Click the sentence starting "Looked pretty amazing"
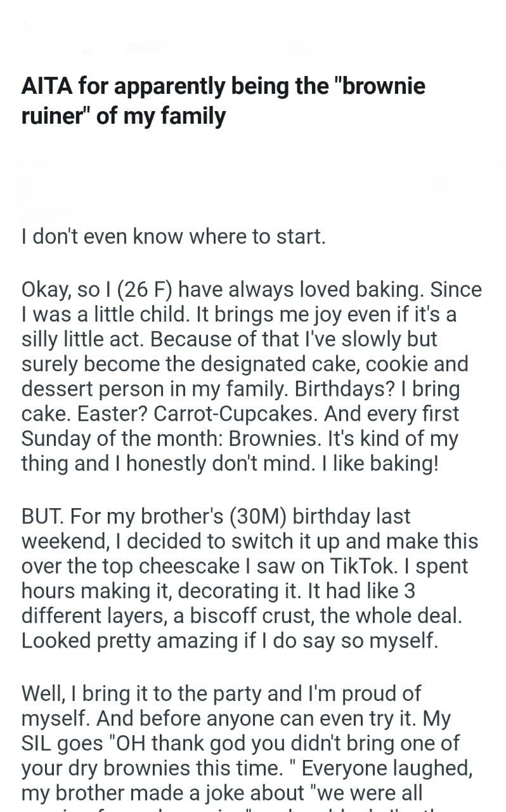This screenshot has height=812, width=506. pos(230,641)
